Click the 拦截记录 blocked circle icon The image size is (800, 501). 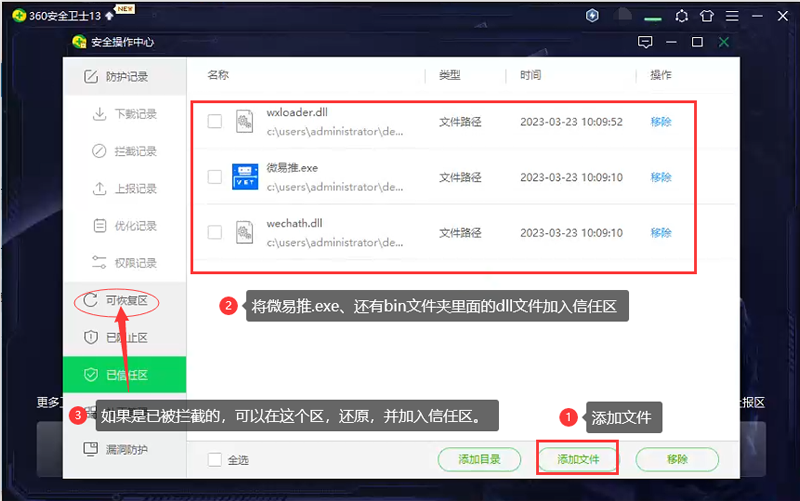click(99, 151)
